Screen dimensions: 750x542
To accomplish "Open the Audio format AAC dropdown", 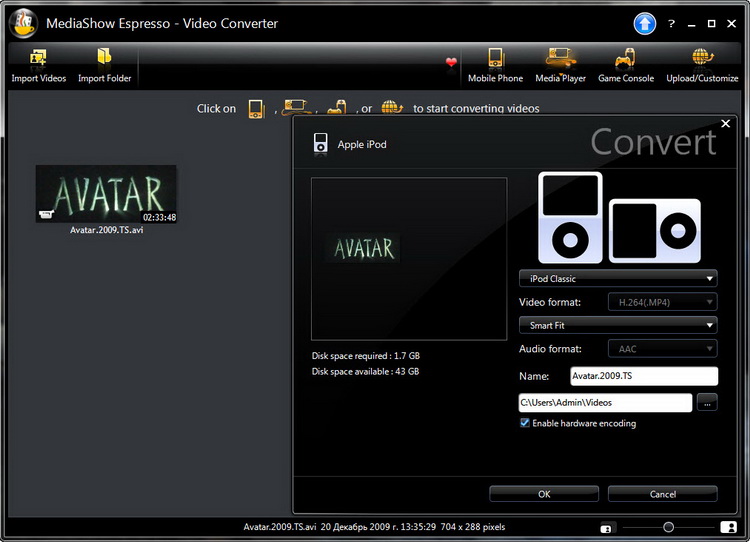I will [662, 349].
